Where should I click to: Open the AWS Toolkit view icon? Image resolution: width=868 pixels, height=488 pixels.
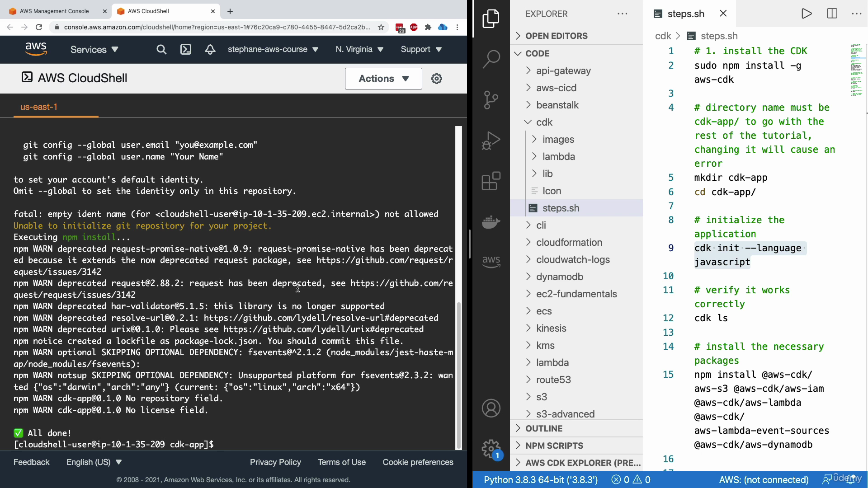(x=491, y=261)
